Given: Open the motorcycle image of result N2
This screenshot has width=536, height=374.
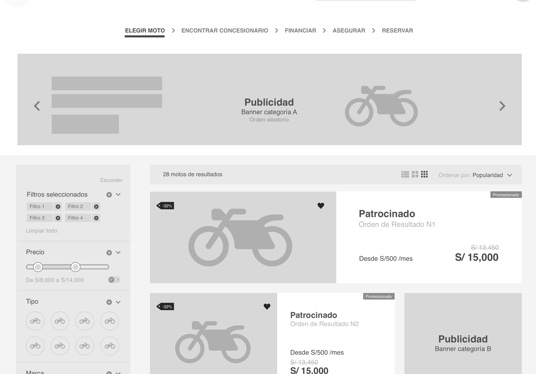Looking at the screenshot, I should coord(213,333).
